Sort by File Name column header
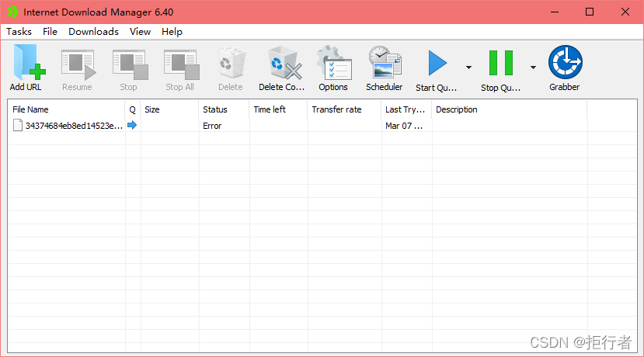Screen dimensions: 644x357 [x=67, y=109]
